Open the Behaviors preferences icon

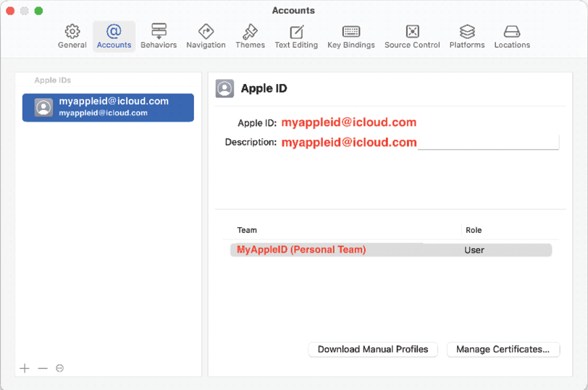[159, 31]
